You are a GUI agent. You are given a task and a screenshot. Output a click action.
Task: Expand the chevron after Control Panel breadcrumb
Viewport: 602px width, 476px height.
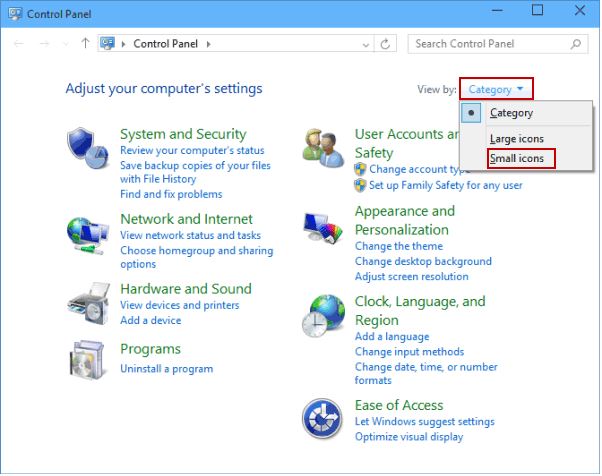tap(208, 44)
